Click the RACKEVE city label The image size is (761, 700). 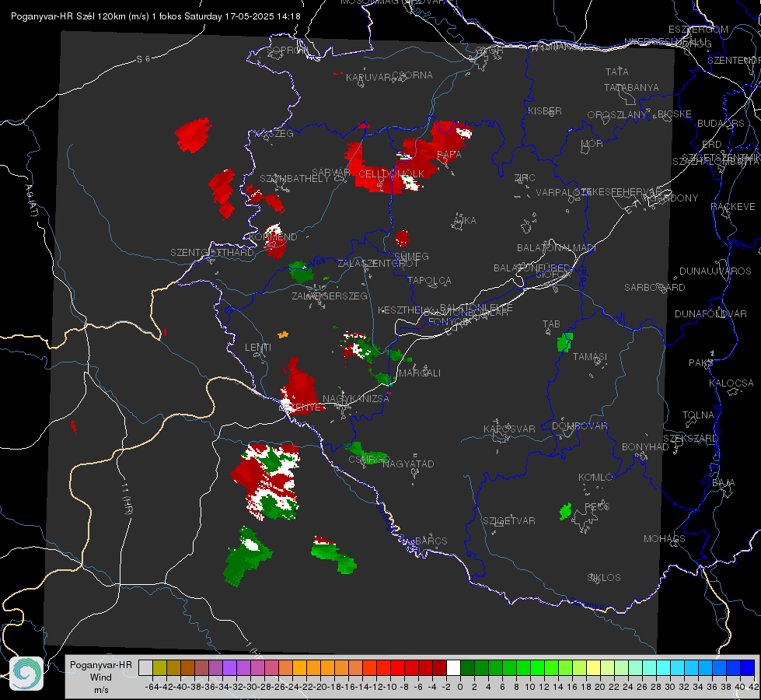[733, 207]
